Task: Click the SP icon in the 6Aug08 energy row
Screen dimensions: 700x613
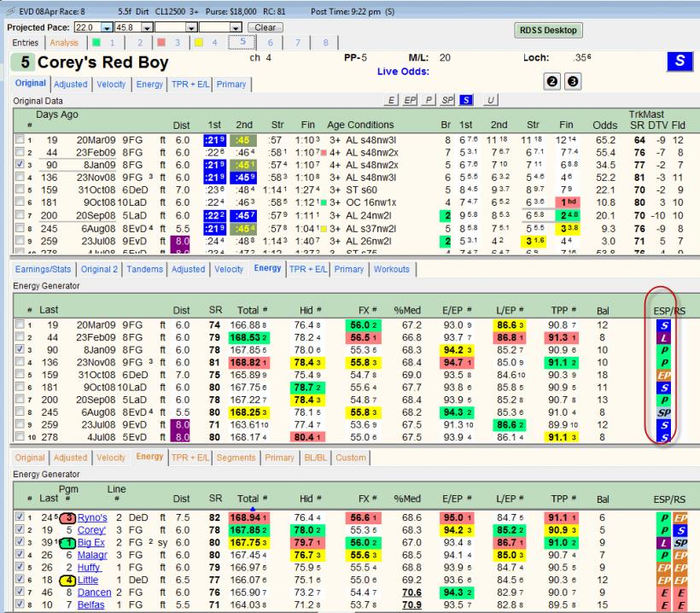Action: click(x=663, y=413)
